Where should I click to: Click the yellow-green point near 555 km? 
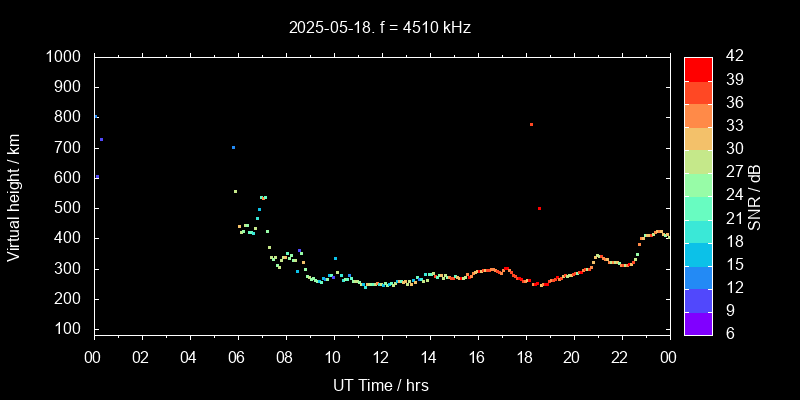tap(235, 191)
